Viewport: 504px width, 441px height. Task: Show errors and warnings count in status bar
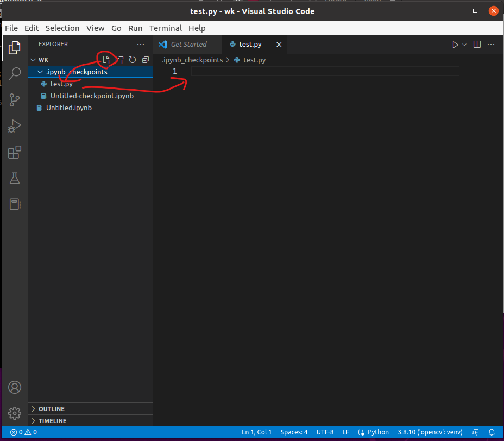tap(23, 432)
